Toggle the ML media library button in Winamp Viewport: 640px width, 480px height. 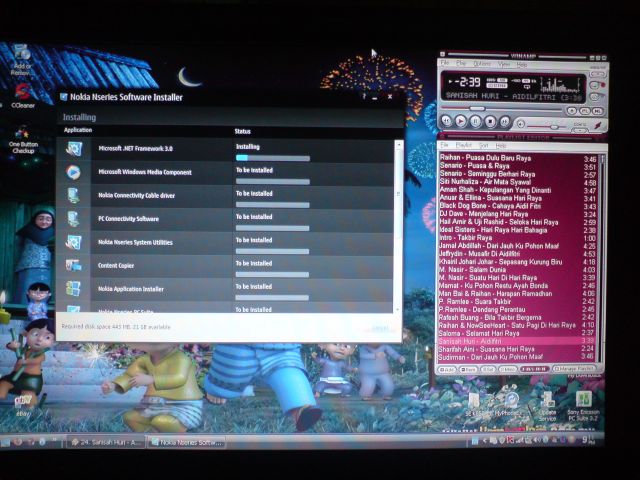597,111
